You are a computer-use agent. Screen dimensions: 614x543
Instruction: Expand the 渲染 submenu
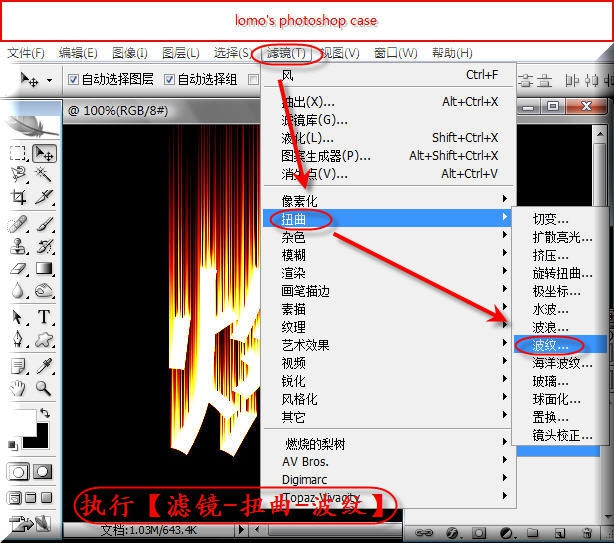387,272
